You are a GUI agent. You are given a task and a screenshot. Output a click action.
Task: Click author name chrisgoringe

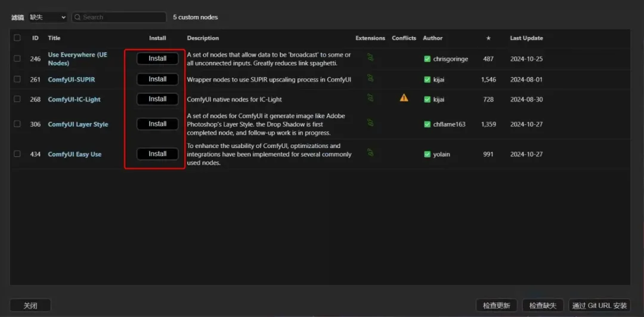(x=451, y=59)
